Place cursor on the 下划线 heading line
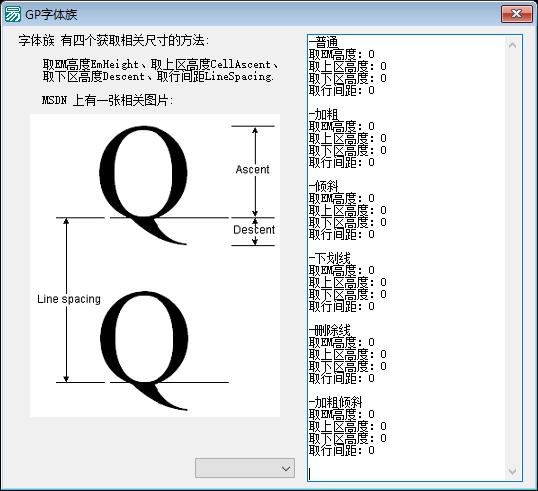 tap(330, 259)
